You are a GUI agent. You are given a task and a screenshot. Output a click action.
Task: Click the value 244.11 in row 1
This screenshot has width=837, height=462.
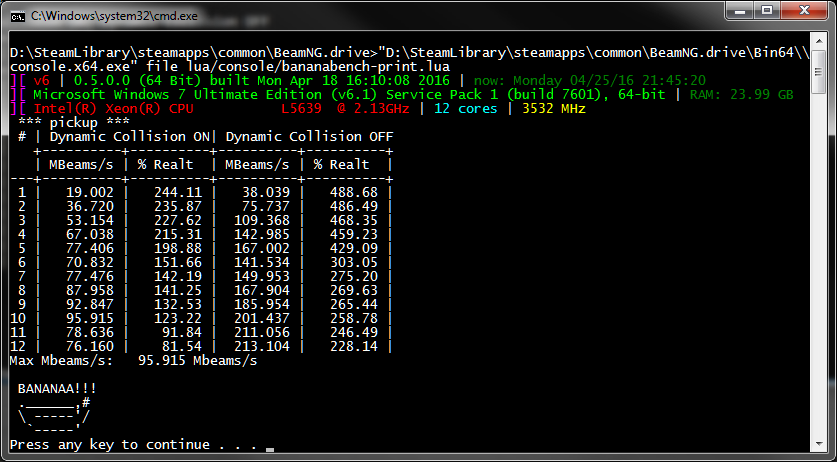(x=178, y=192)
